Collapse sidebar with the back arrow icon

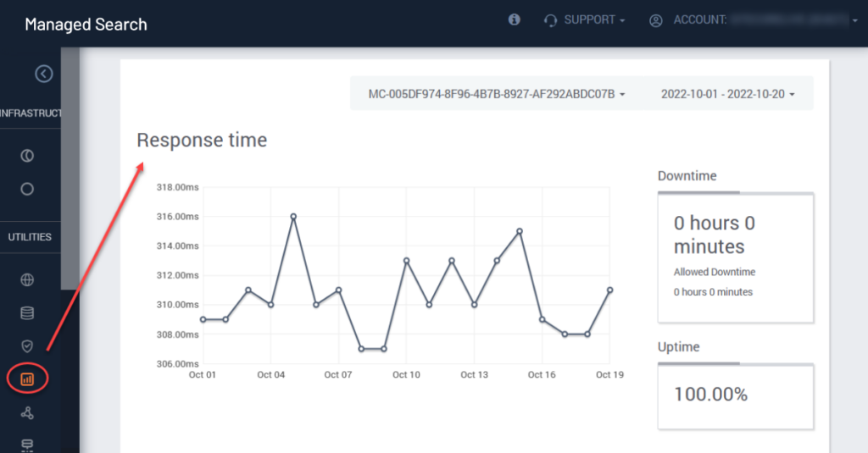click(44, 74)
